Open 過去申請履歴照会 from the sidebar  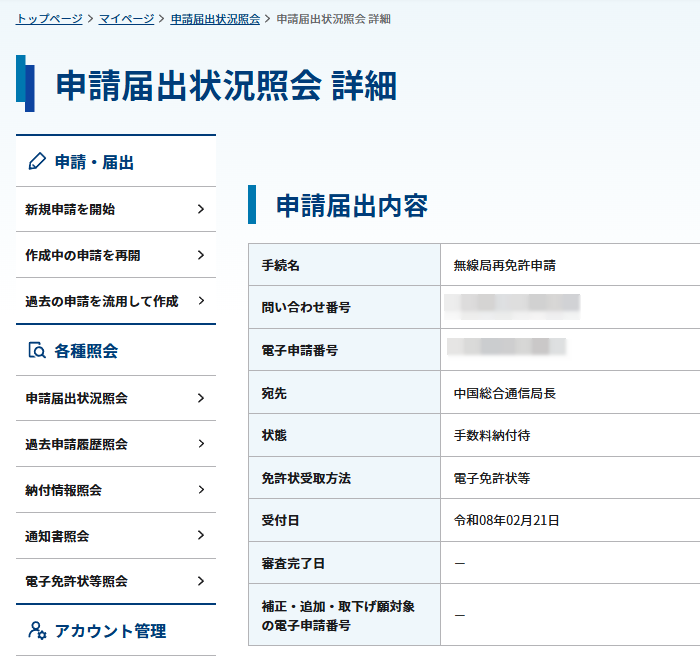point(77,444)
